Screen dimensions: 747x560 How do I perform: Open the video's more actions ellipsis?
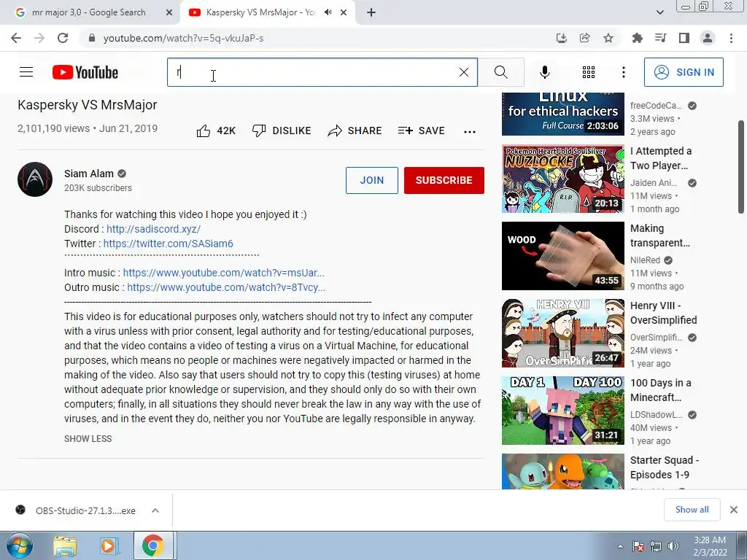click(x=470, y=132)
